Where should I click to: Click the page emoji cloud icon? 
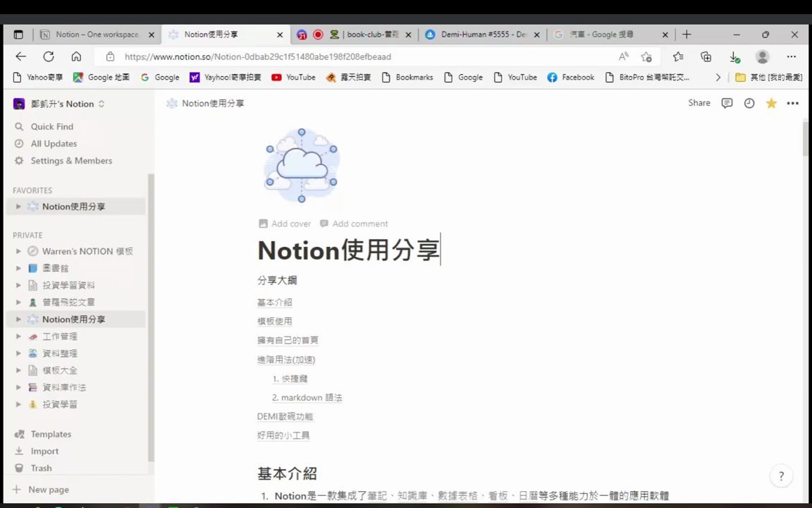coord(301,164)
